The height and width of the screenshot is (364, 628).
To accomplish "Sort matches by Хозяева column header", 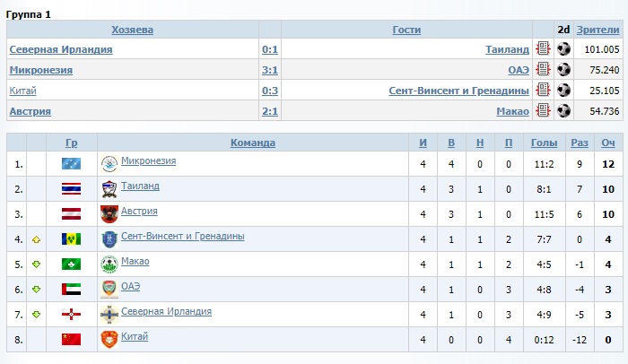I will pyautogui.click(x=132, y=30).
